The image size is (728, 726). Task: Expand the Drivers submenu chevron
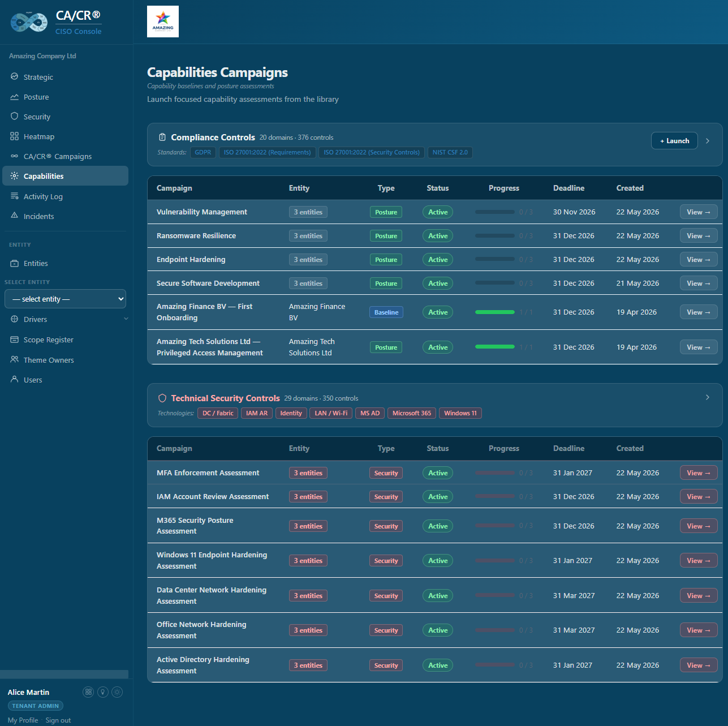pos(126,319)
